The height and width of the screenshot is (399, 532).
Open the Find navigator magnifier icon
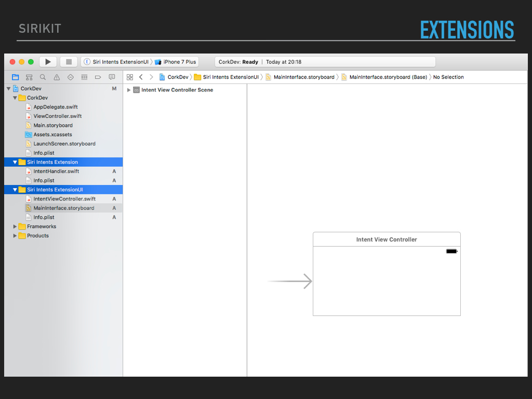(43, 77)
